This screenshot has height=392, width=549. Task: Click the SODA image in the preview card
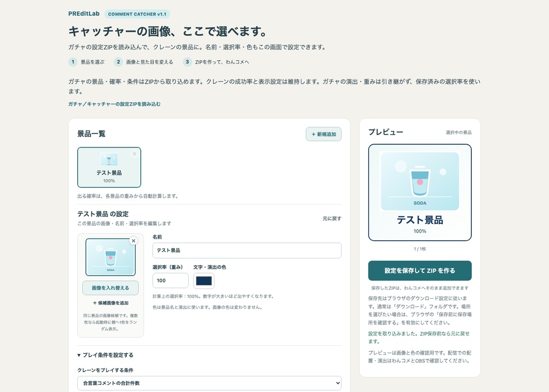pyautogui.click(x=420, y=181)
